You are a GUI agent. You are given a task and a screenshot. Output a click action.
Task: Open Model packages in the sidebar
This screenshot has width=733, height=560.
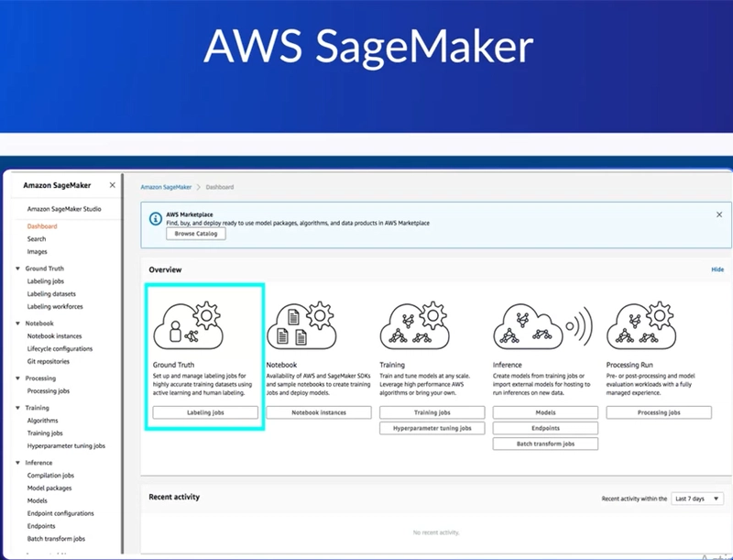click(x=49, y=488)
